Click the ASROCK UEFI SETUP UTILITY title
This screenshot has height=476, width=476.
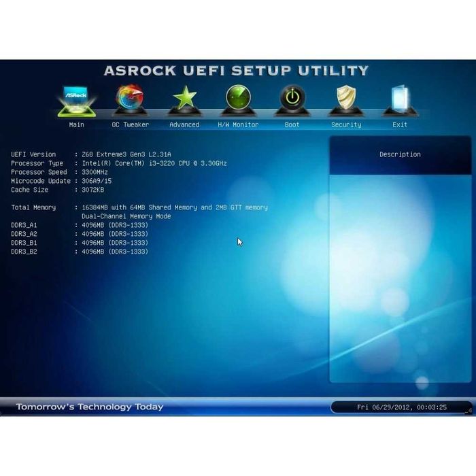coord(236,71)
